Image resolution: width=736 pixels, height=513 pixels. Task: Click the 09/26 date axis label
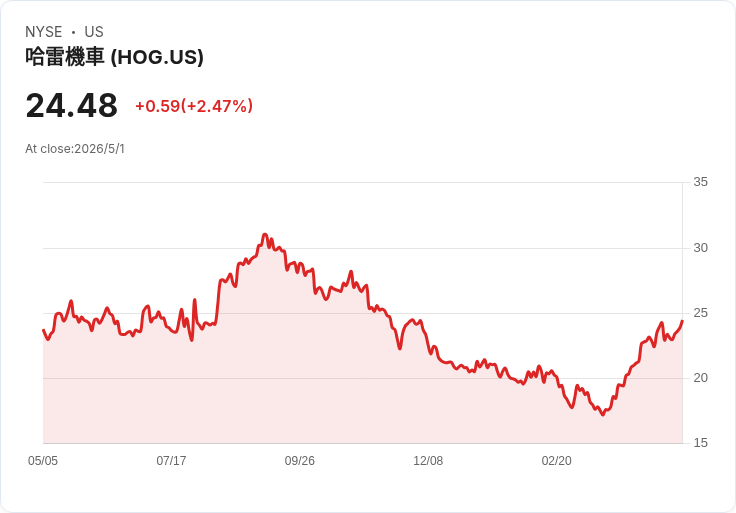tap(299, 460)
